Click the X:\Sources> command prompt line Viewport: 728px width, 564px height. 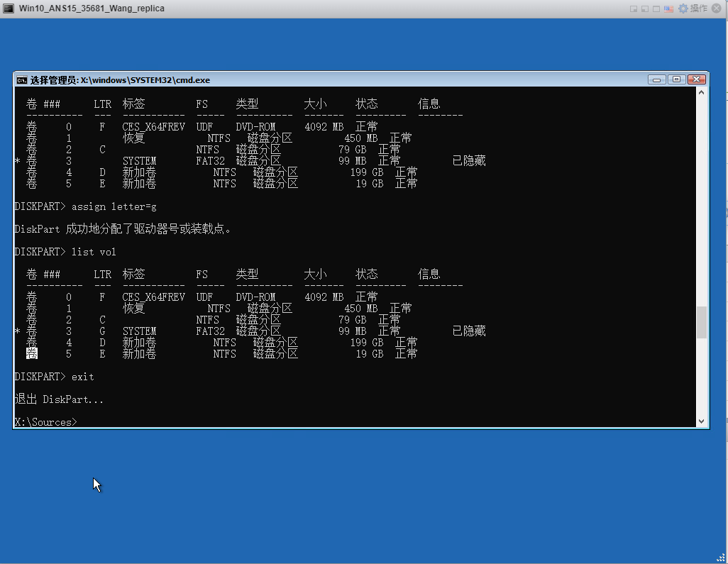click(x=45, y=422)
